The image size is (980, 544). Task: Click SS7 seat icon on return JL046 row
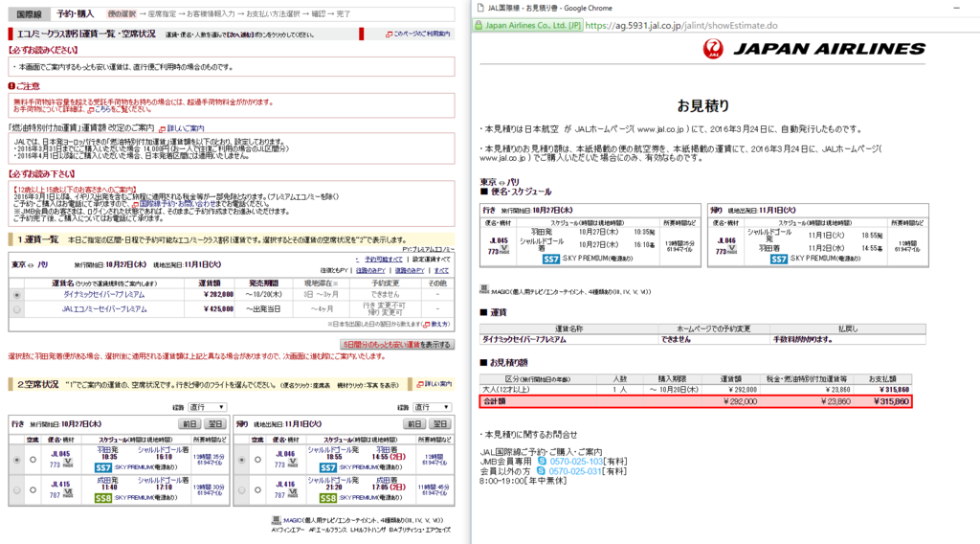point(328,467)
